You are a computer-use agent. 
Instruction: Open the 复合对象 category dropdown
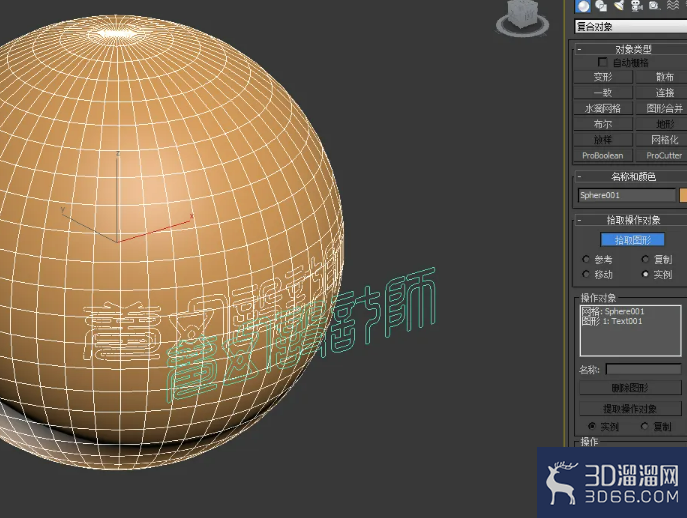click(630, 26)
